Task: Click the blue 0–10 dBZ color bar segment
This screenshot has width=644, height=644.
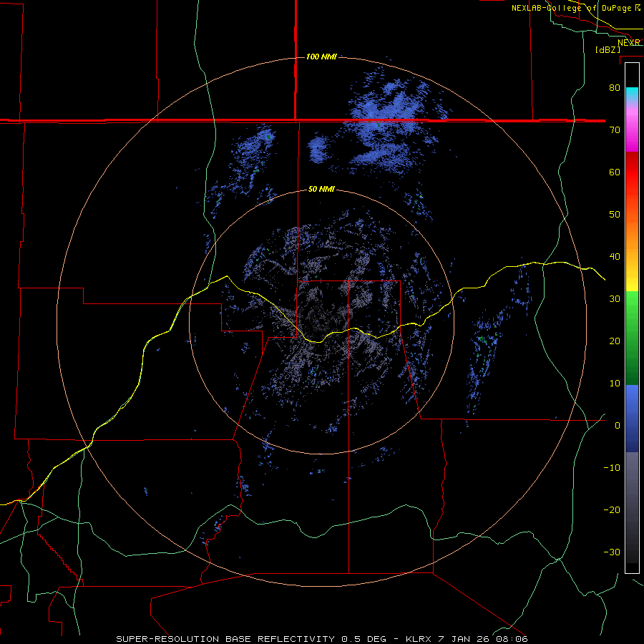Action: (632, 404)
